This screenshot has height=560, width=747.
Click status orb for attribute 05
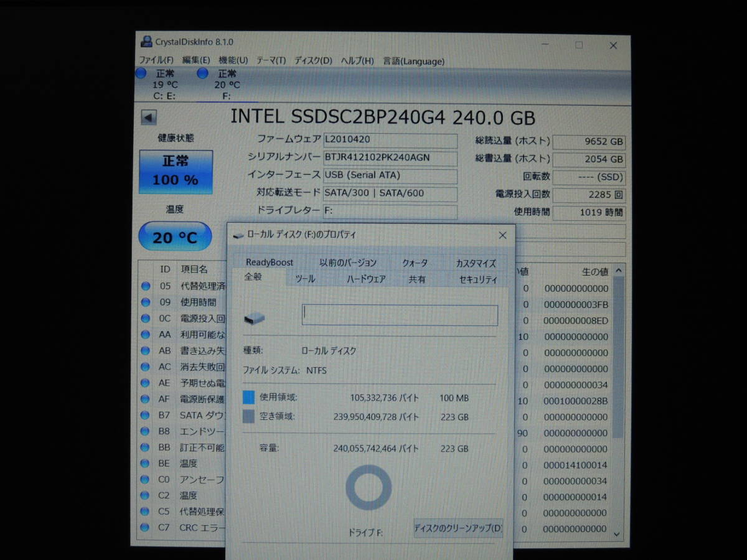pyautogui.click(x=146, y=286)
